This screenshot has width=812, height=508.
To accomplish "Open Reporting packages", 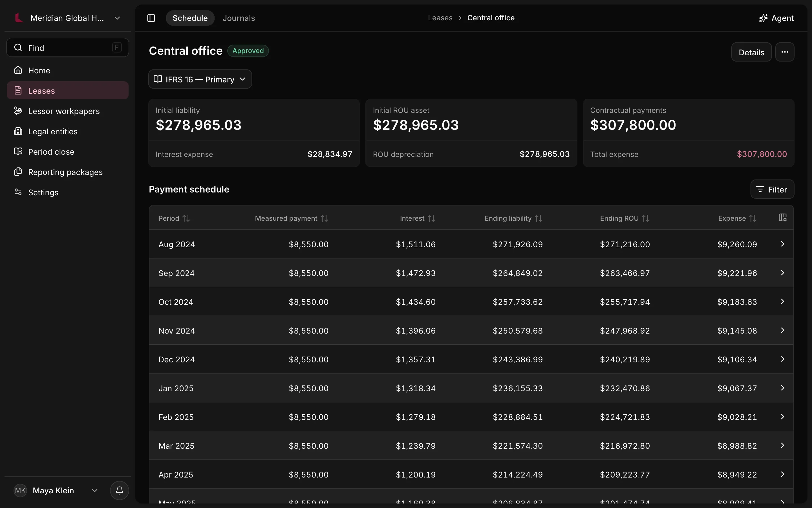I will click(67, 172).
